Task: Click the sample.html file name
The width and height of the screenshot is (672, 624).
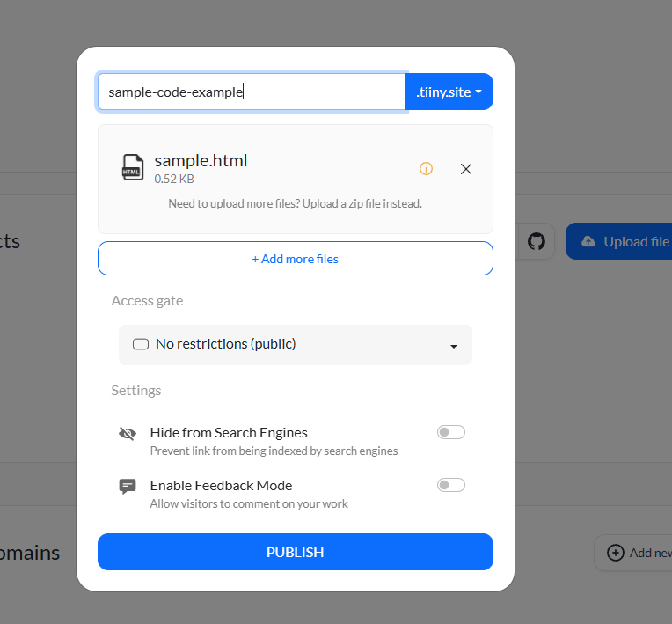Action: pyautogui.click(x=201, y=160)
